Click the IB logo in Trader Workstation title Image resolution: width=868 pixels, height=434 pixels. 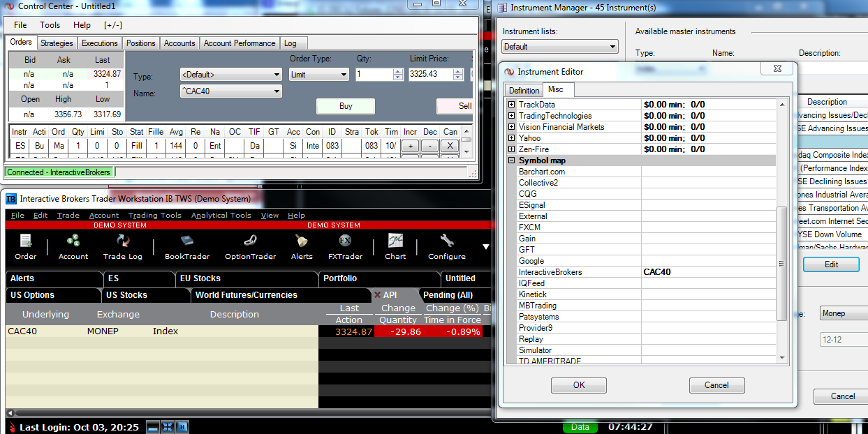(11, 199)
